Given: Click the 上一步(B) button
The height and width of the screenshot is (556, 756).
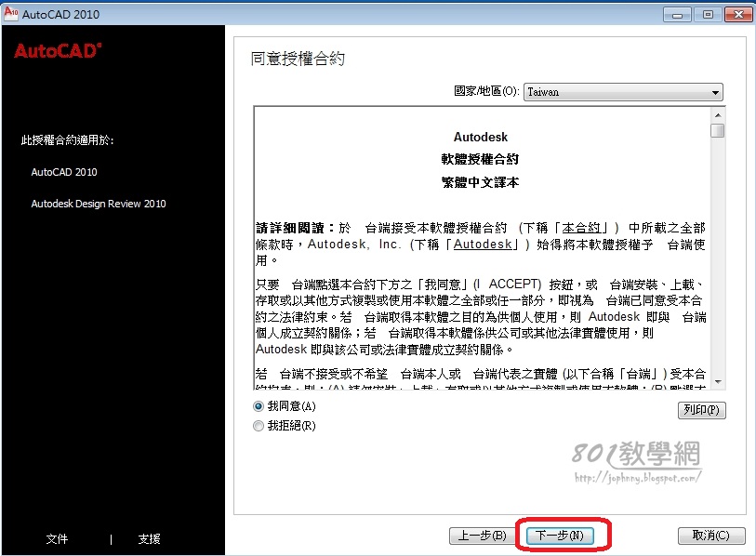Looking at the screenshot, I should 482,536.
